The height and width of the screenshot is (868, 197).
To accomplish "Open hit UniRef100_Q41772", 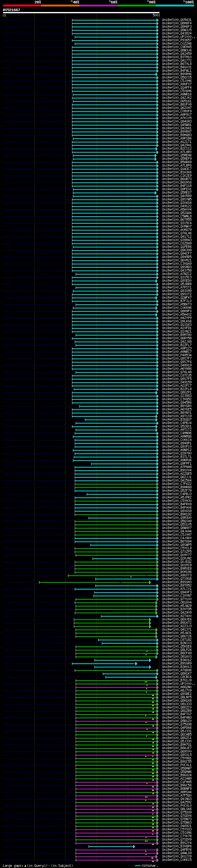I will coord(176,61).
